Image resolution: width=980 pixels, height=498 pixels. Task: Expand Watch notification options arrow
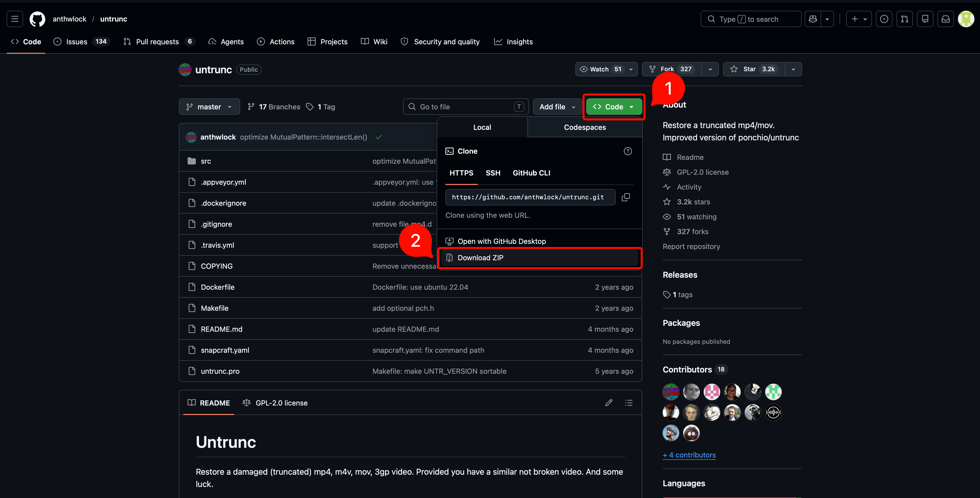pyautogui.click(x=631, y=69)
